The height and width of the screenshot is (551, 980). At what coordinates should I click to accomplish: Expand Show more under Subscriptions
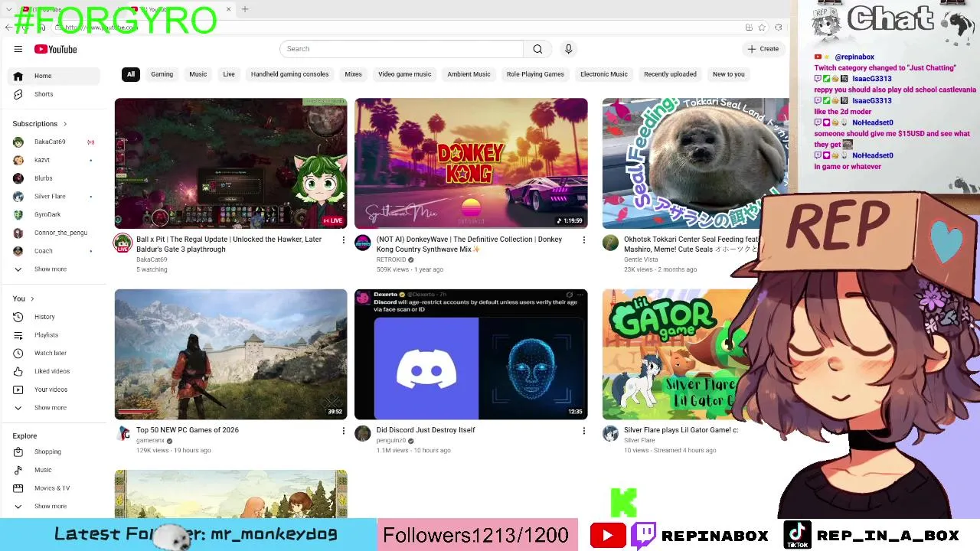pyautogui.click(x=54, y=269)
